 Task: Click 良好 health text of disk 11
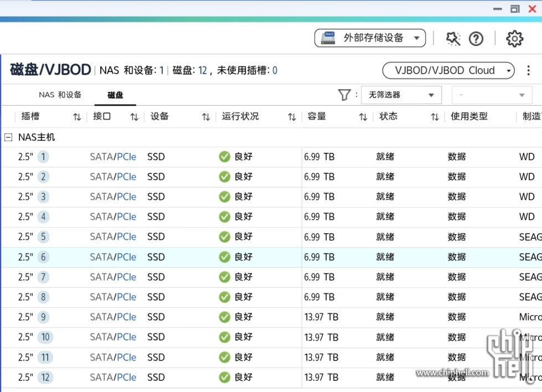244,358
